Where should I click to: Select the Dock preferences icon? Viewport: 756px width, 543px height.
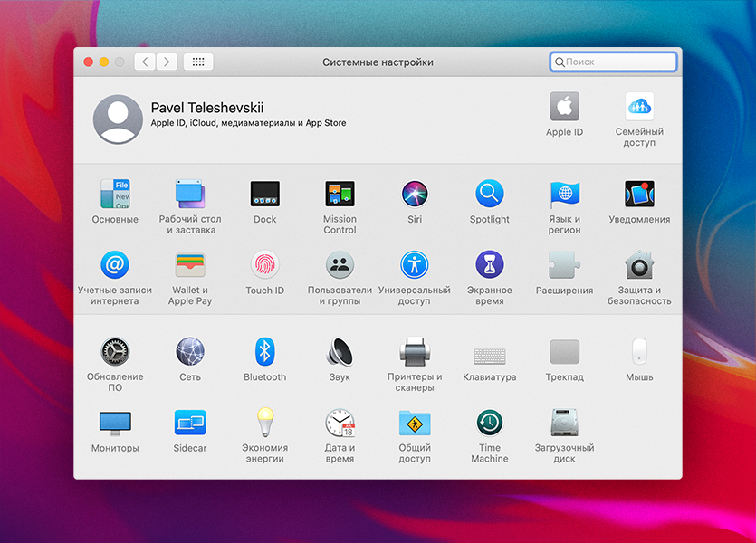point(264,195)
